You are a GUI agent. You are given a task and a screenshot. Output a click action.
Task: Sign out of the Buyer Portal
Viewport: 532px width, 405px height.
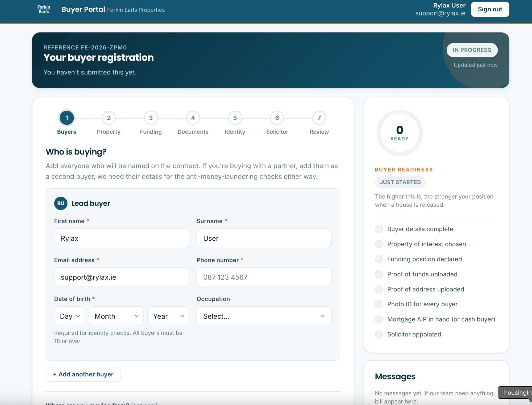coord(490,9)
